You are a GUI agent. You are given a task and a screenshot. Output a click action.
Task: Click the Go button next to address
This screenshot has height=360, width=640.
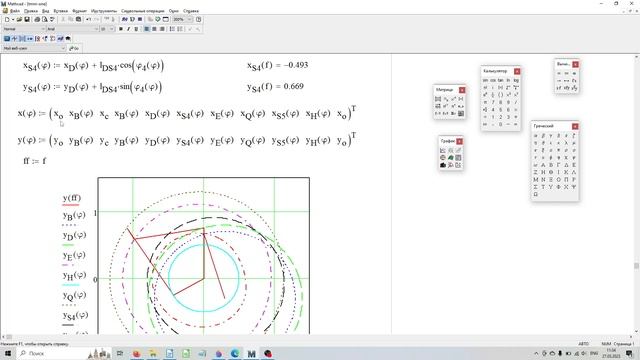click(74, 48)
